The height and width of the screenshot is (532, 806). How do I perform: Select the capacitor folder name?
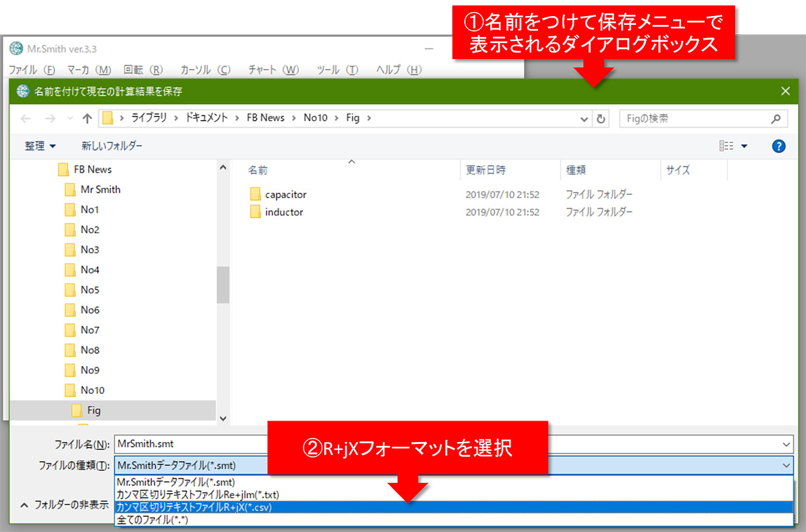click(x=285, y=194)
